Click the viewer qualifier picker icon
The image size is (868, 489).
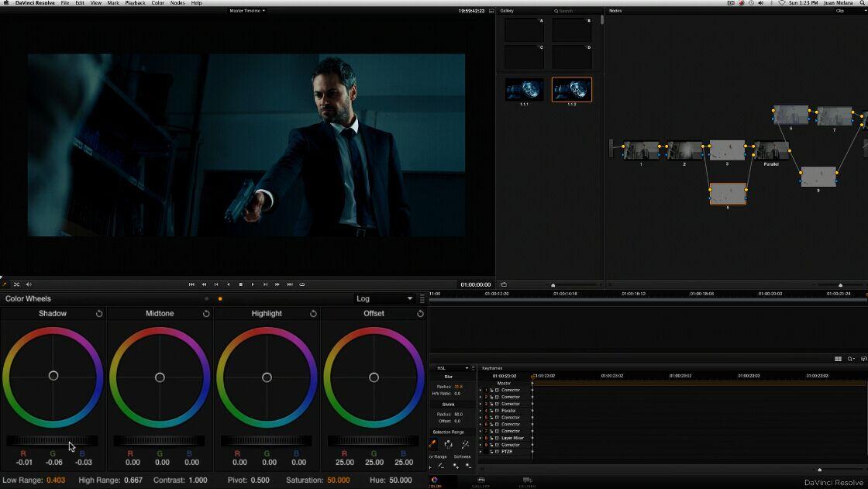tap(5, 284)
